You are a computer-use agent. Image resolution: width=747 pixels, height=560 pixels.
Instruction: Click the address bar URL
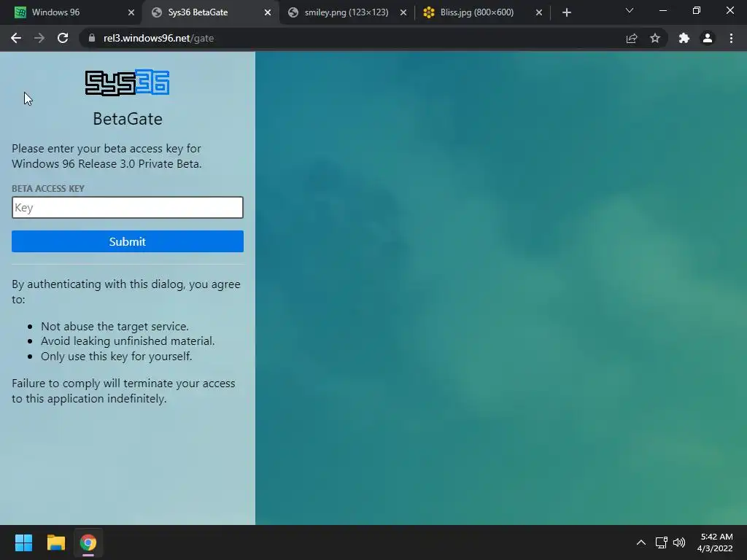(158, 38)
